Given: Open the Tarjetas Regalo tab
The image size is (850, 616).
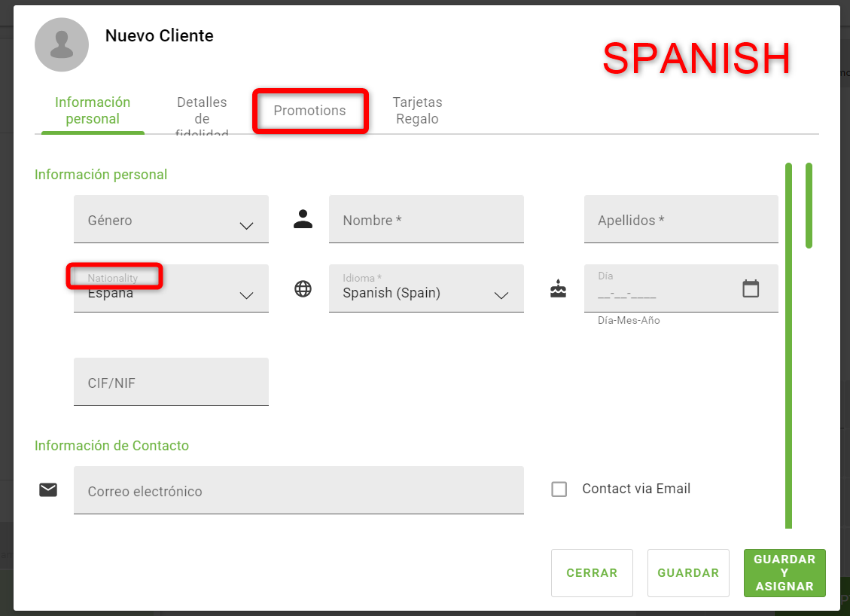Looking at the screenshot, I should [x=417, y=111].
